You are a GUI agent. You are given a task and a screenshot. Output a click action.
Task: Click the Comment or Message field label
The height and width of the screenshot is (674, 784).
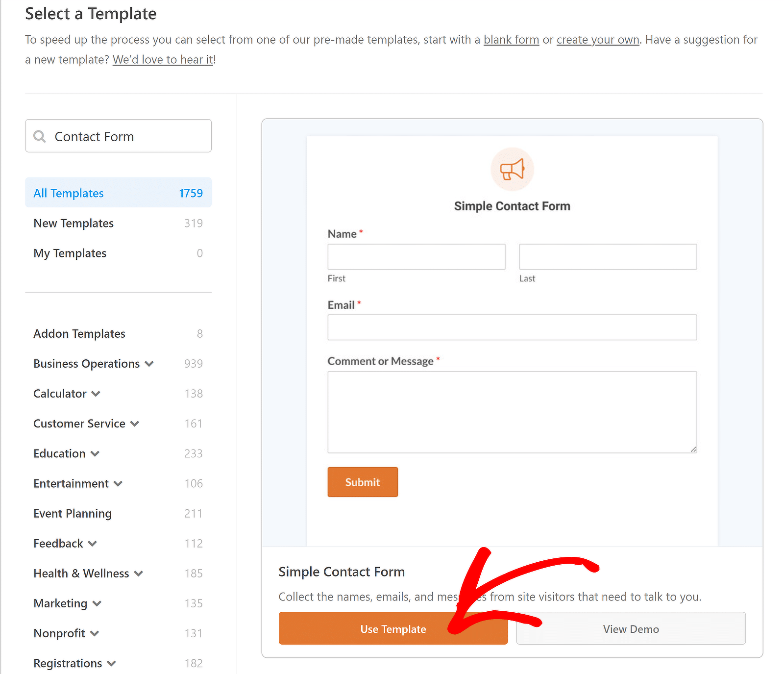click(381, 361)
